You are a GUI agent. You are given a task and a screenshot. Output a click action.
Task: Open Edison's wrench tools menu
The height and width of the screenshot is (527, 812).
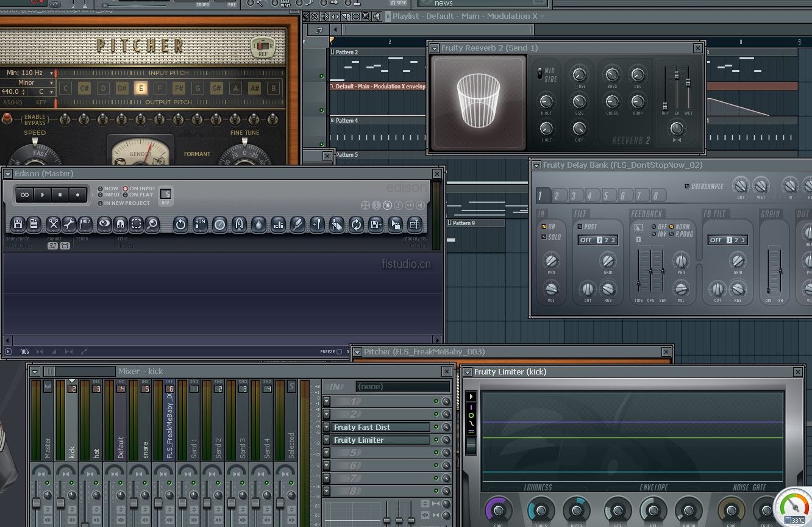[69, 224]
